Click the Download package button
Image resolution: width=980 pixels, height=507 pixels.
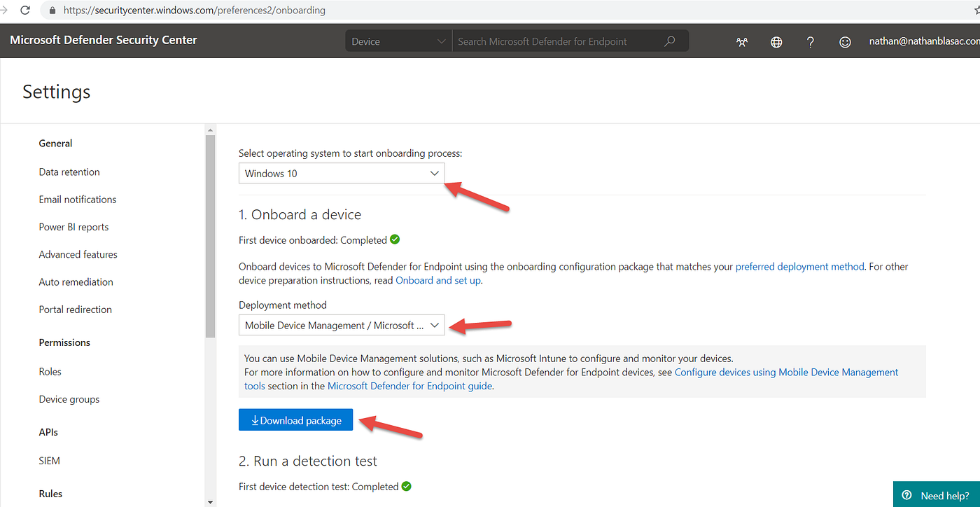[x=295, y=419]
